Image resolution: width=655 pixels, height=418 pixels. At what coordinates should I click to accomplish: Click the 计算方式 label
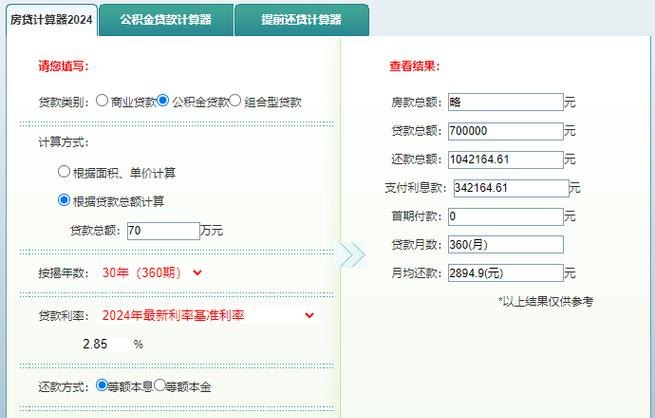click(63, 142)
